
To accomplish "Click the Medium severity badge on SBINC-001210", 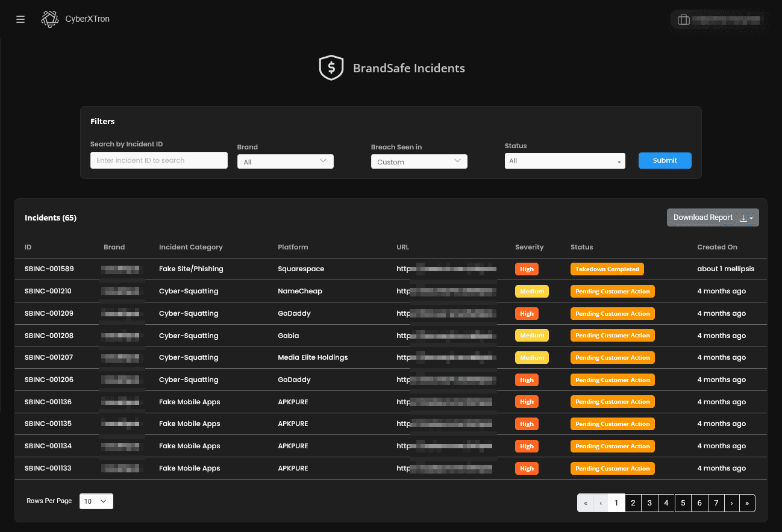I will tap(532, 291).
